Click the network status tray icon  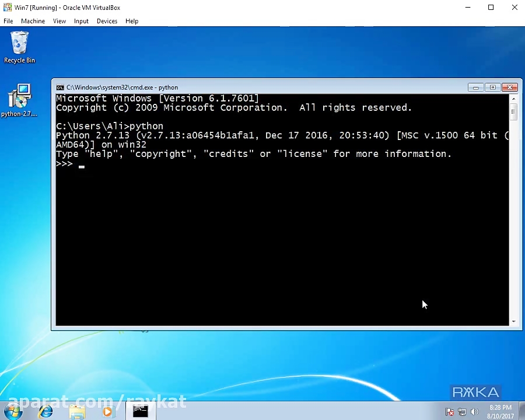pyautogui.click(x=462, y=412)
